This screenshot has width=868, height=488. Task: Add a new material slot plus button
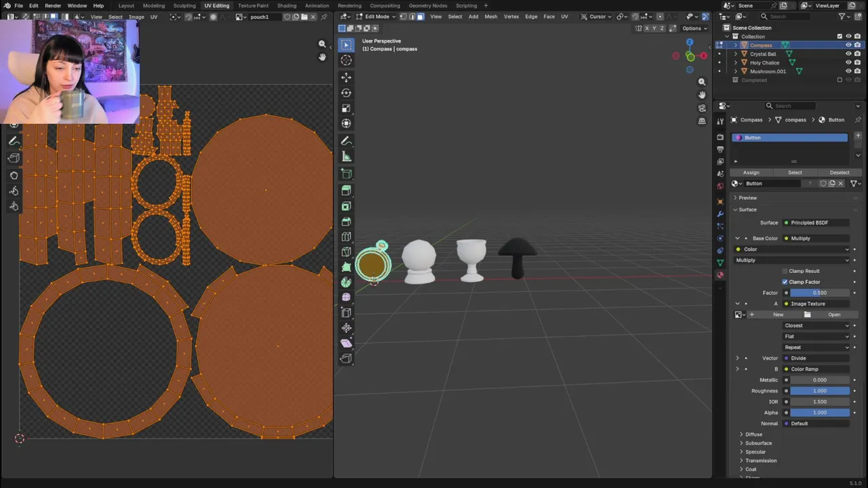pos(858,136)
